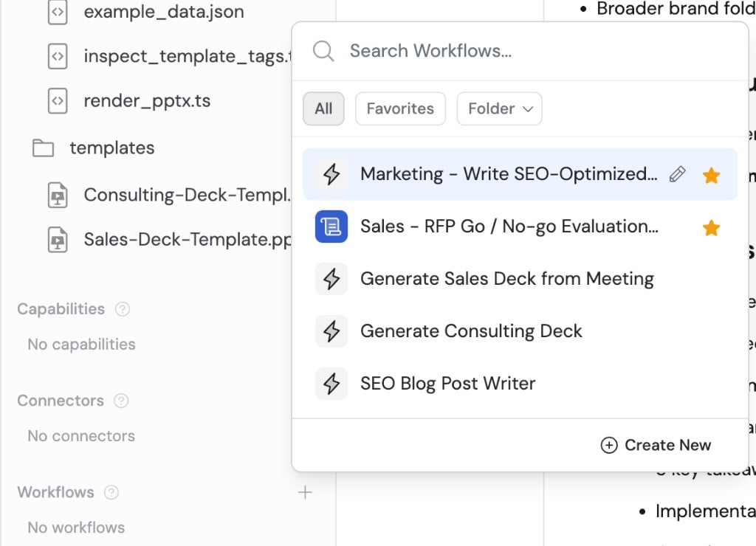Open the Folder dropdown filter

499,108
